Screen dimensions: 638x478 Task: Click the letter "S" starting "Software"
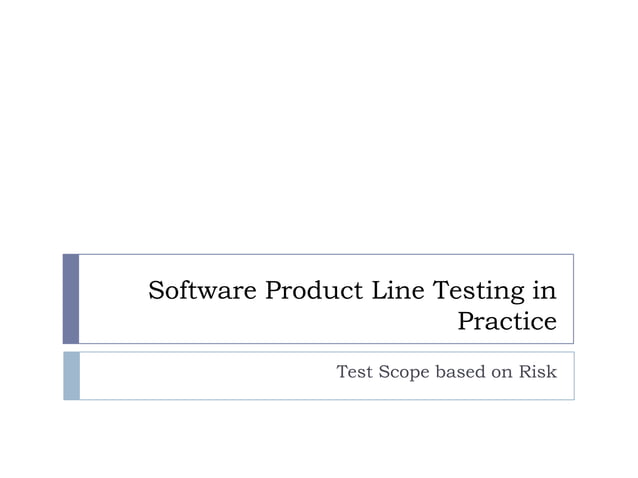pos(156,290)
